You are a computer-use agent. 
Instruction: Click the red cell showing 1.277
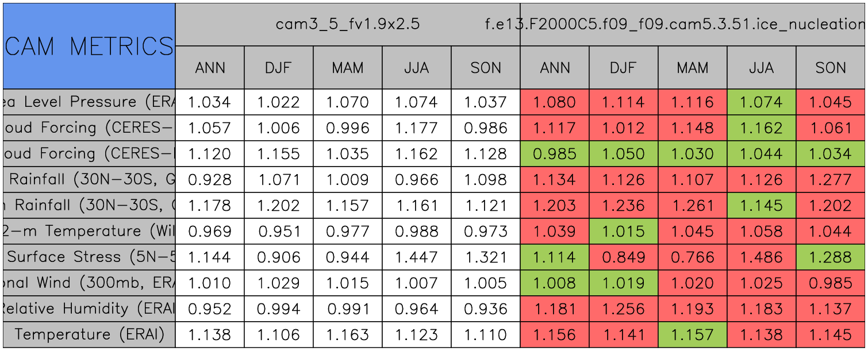click(831, 180)
